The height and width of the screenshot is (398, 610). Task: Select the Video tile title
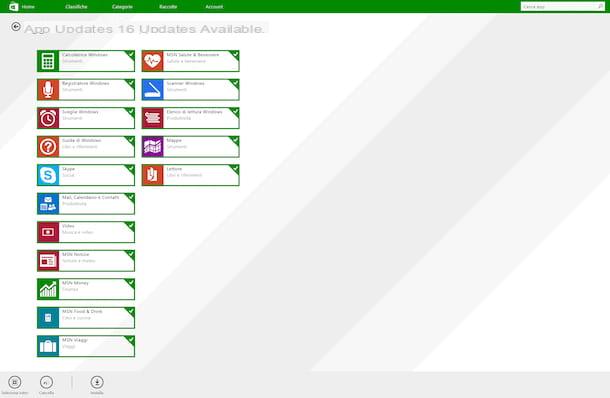click(x=68, y=226)
